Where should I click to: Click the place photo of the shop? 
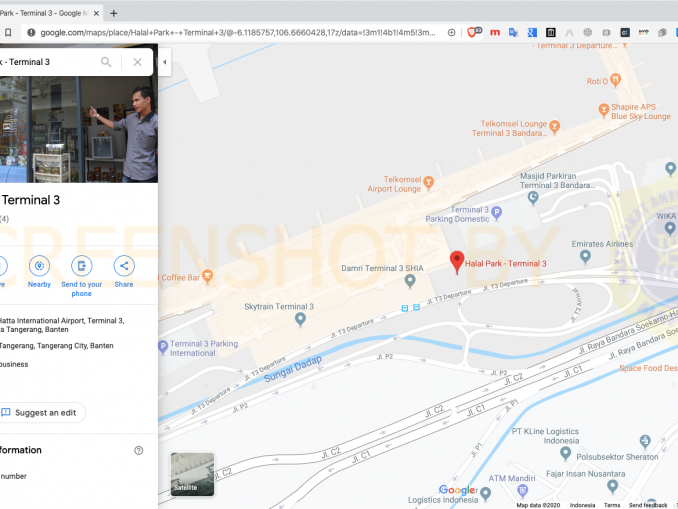coord(79,130)
